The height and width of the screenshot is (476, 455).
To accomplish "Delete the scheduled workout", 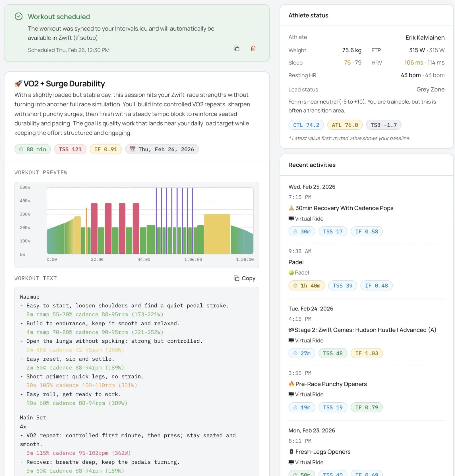I will click(x=253, y=49).
